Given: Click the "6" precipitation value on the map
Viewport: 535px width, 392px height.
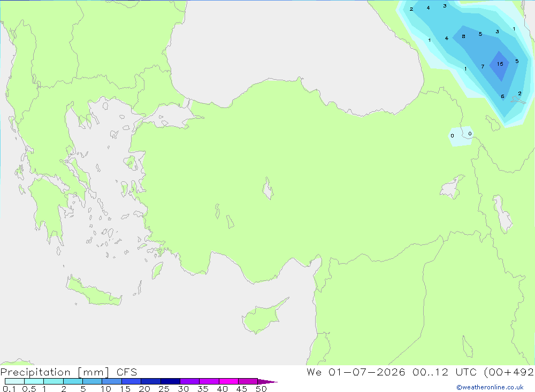Looking at the screenshot, I should [502, 96].
